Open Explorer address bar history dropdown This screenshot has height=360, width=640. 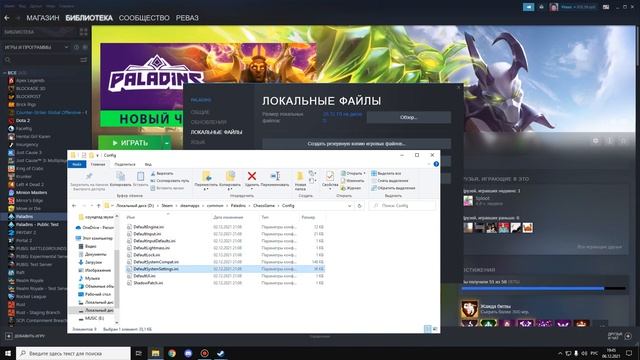pos(349,206)
